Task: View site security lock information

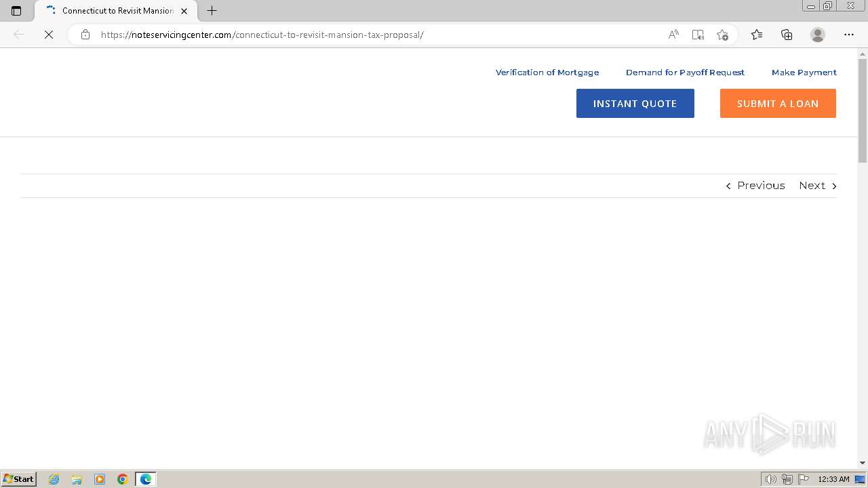Action: [85, 35]
